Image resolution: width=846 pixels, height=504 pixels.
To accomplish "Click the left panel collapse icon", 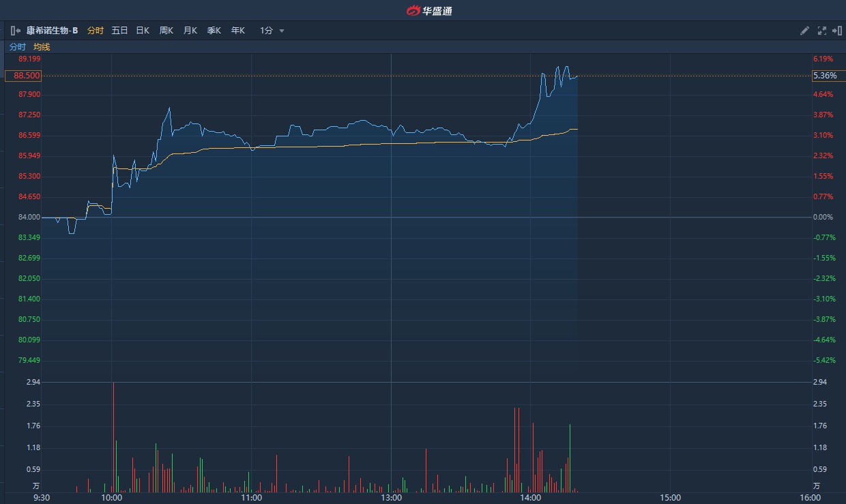I will point(16,31).
